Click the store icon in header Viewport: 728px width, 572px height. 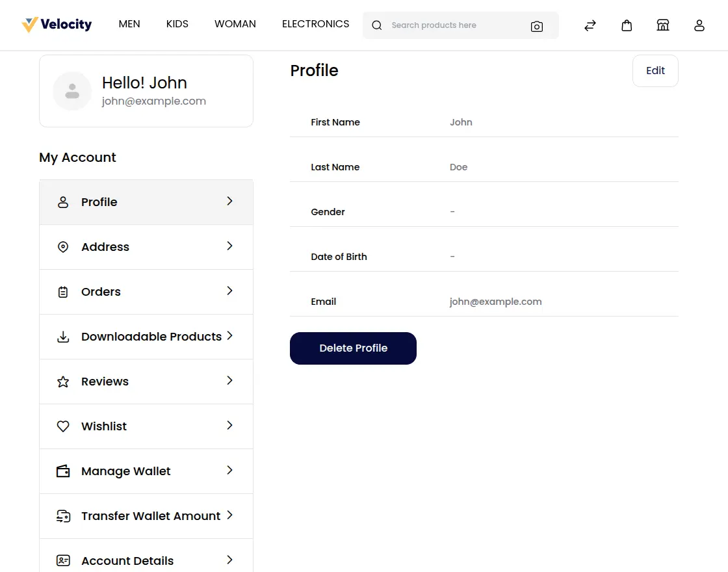662,25
